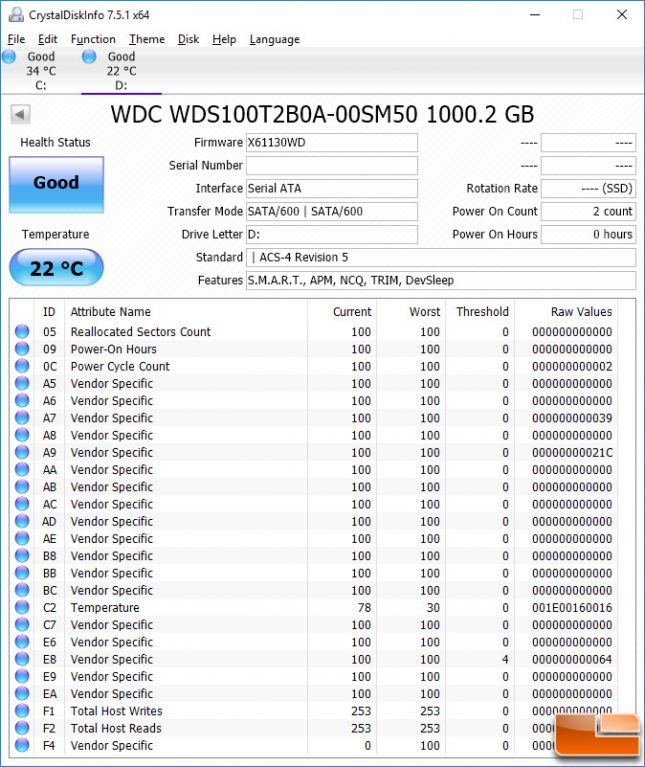Click the 22 °C temperature button
This screenshot has width=645, height=767.
tap(56, 268)
